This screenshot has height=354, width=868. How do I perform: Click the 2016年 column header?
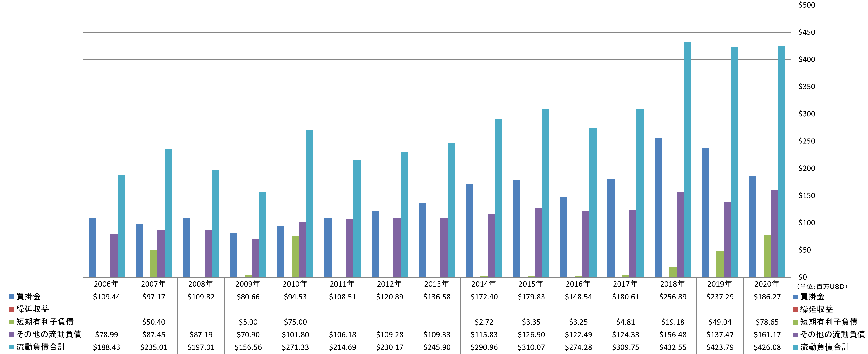tap(578, 284)
